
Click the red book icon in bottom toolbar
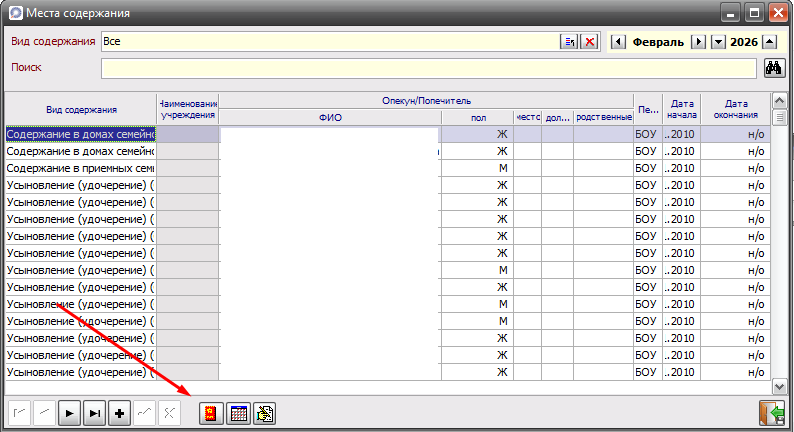pyautogui.click(x=211, y=414)
